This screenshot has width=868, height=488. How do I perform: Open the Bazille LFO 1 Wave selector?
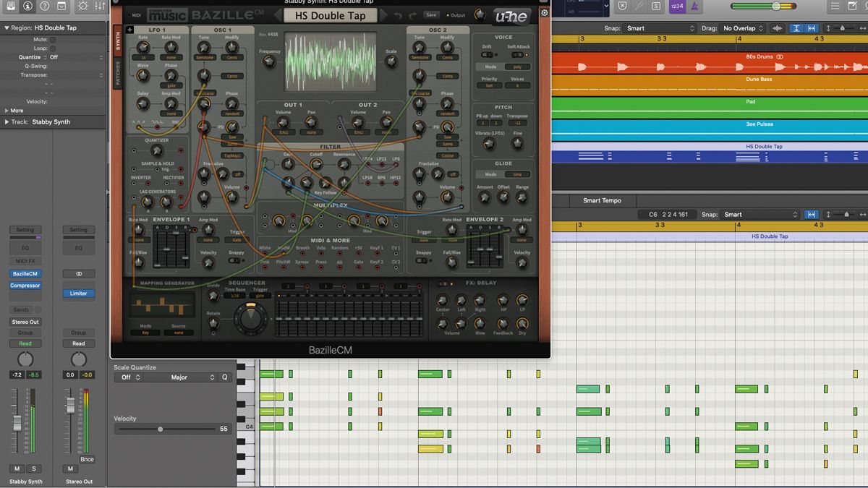click(x=142, y=75)
